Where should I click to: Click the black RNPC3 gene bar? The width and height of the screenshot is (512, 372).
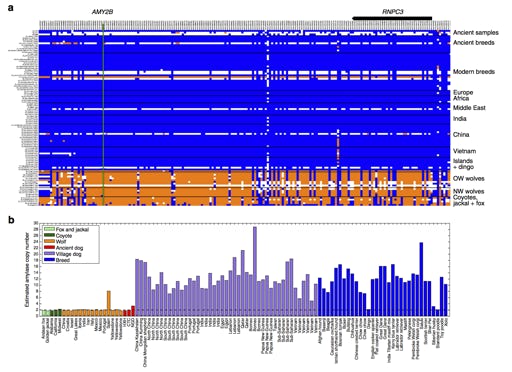pyautogui.click(x=392, y=18)
